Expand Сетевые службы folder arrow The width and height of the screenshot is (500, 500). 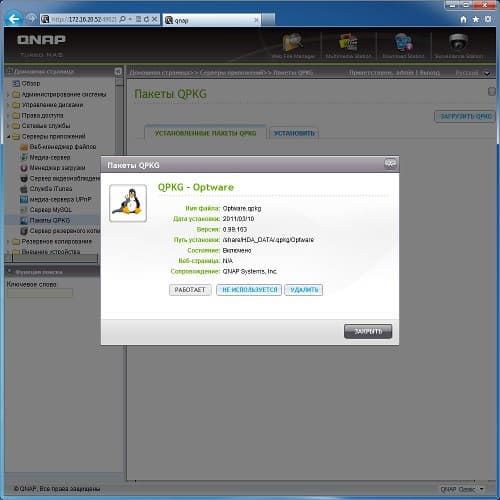[8, 126]
